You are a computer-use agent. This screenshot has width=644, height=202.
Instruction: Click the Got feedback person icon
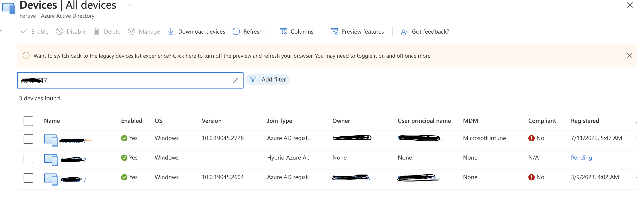[x=405, y=32]
